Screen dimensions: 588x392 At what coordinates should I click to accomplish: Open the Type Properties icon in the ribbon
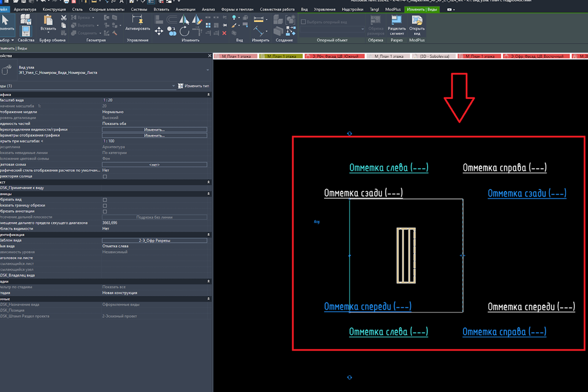[26, 19]
